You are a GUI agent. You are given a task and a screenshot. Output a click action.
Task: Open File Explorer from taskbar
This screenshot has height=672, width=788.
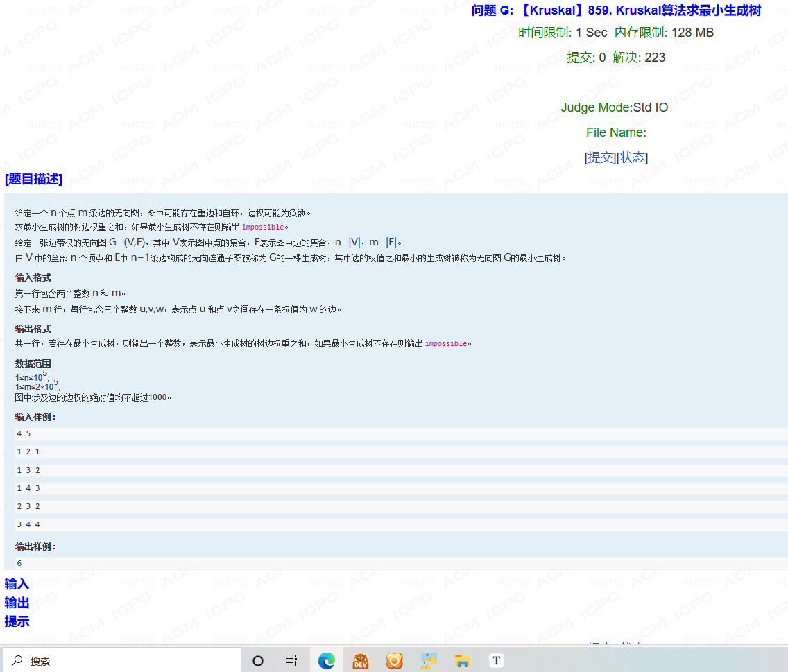[x=463, y=660]
